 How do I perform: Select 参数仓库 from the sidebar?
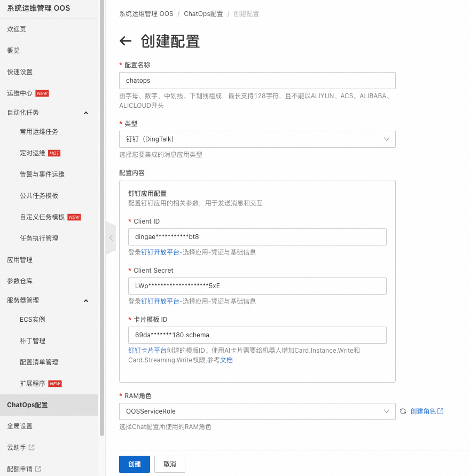(20, 281)
